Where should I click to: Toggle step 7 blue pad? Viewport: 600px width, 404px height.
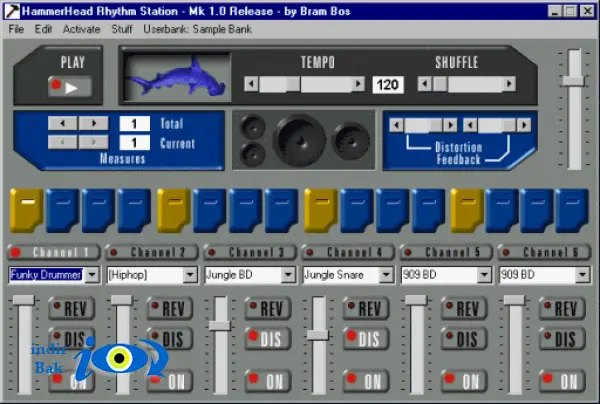point(246,210)
